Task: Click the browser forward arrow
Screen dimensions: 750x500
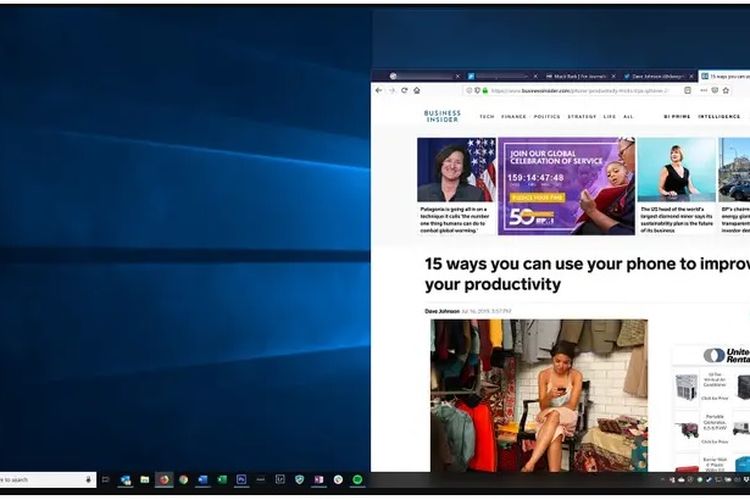Action: pyautogui.click(x=392, y=90)
